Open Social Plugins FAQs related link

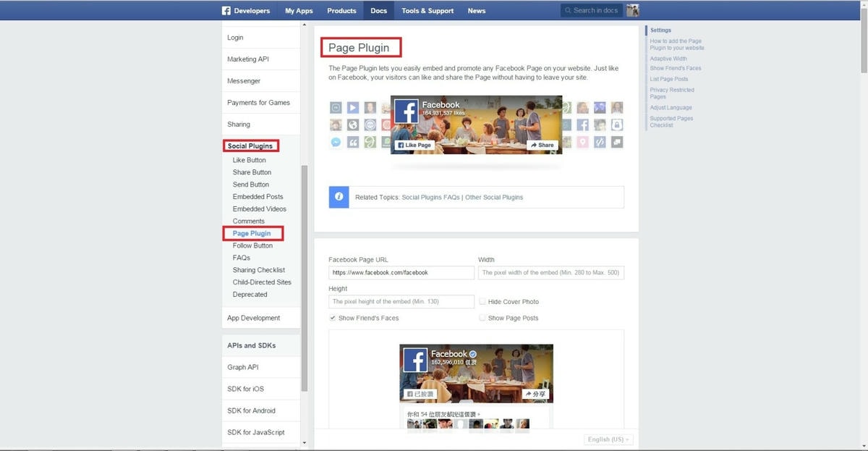pyautogui.click(x=431, y=197)
